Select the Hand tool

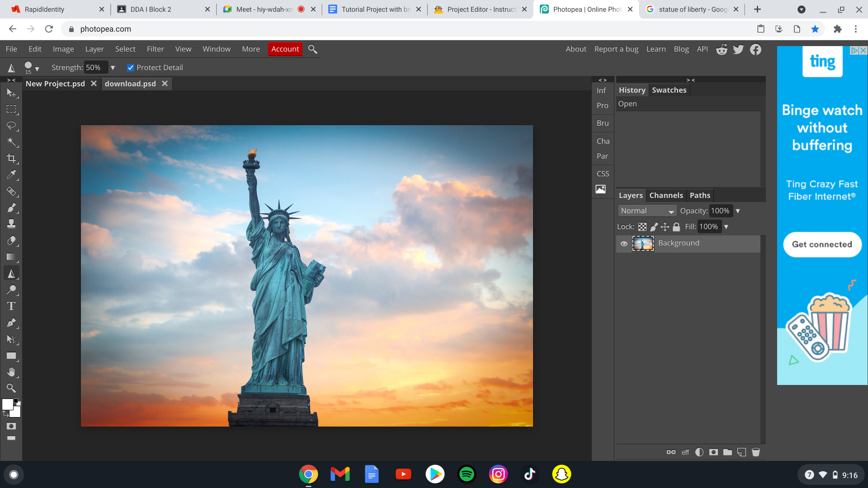click(x=11, y=372)
